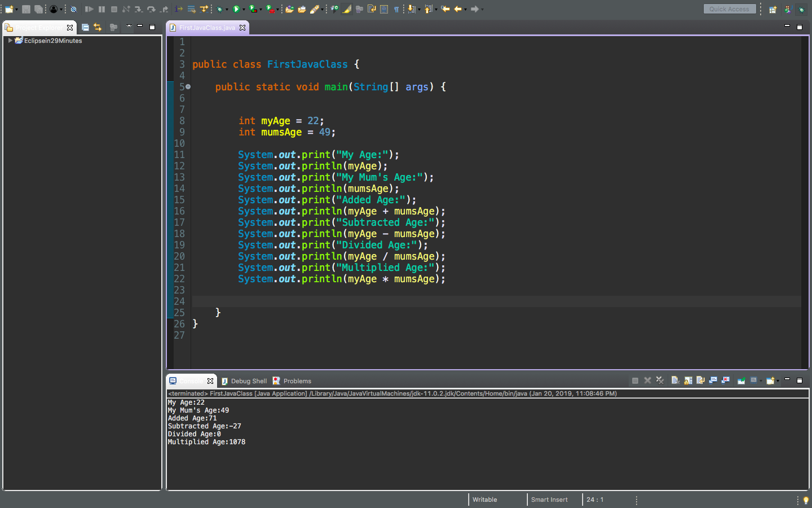
Task: Open the Run dropdown arrow
Action: point(244,10)
